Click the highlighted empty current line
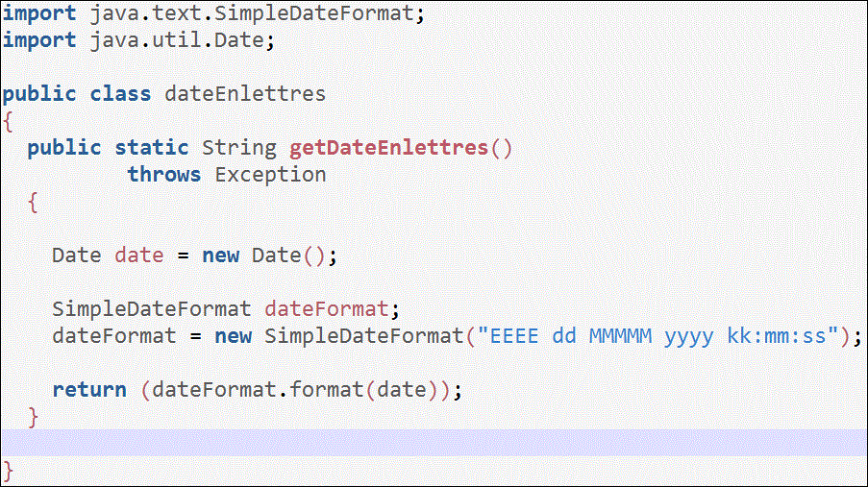Image resolution: width=868 pixels, height=487 pixels. (434, 443)
